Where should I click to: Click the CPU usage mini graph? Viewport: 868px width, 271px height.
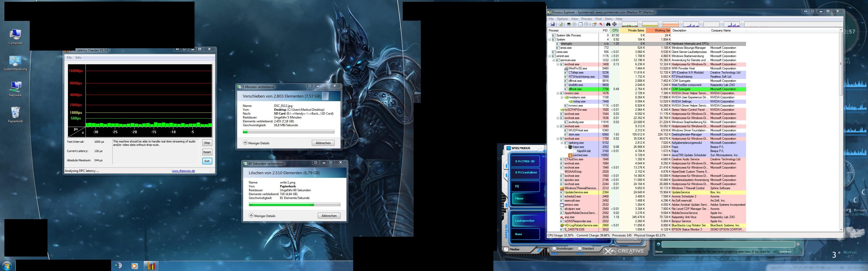pyautogui.click(x=629, y=24)
